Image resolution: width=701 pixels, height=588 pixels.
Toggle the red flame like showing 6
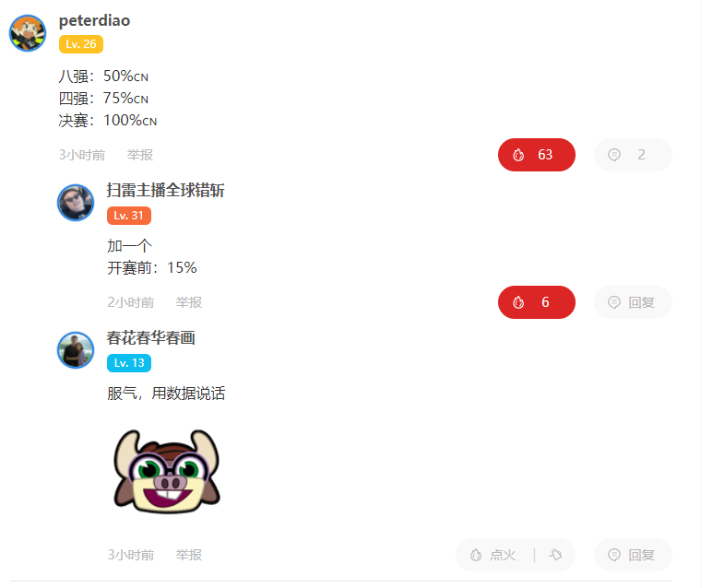click(537, 302)
